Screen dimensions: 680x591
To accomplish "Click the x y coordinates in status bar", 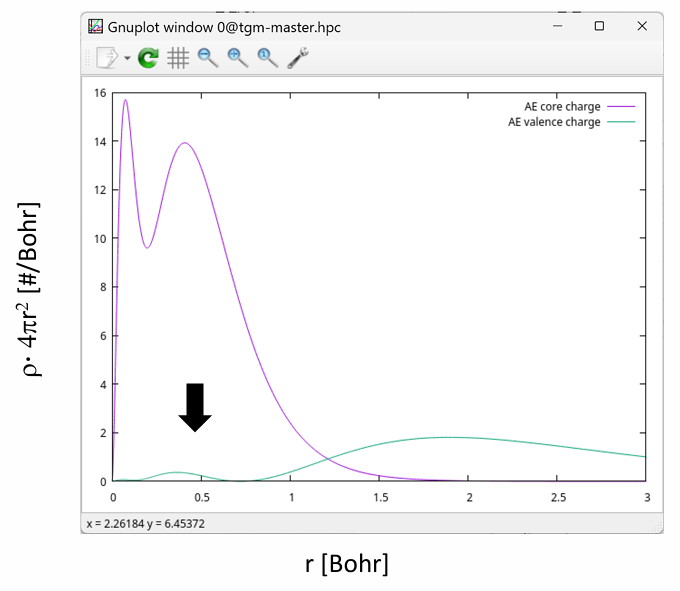I will 145,523.
